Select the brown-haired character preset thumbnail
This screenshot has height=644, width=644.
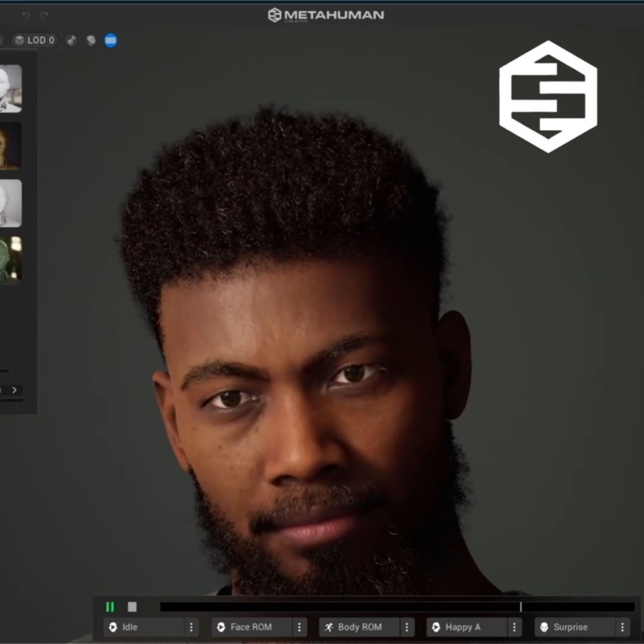point(11,146)
